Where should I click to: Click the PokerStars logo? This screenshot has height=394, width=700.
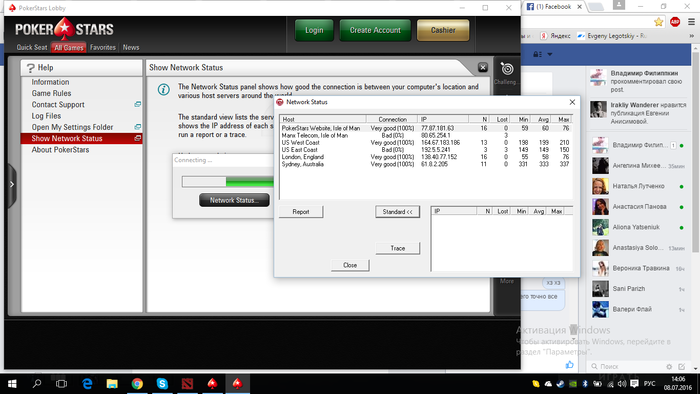tap(64, 30)
